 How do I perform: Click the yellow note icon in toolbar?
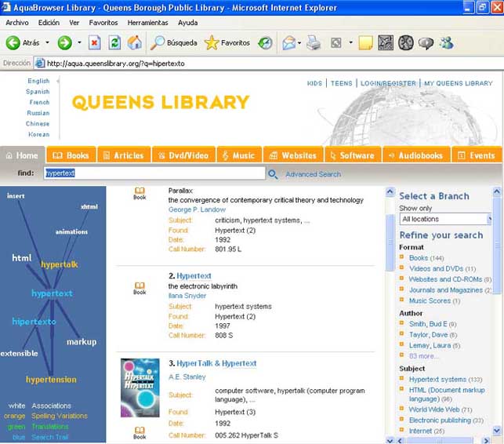365,43
